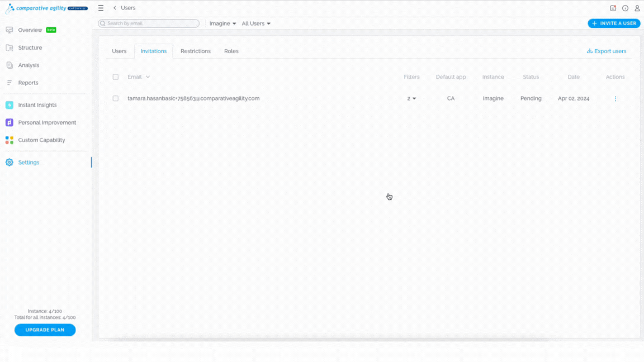Open the notifications calendar icon

pyautogui.click(x=613, y=8)
